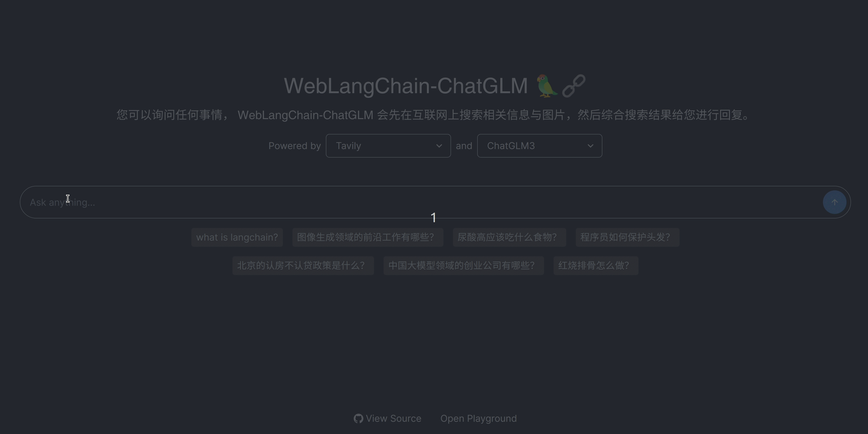The height and width of the screenshot is (434, 868).
Task: Select '红烧排骨怎么做？' quick question
Action: [x=594, y=265]
